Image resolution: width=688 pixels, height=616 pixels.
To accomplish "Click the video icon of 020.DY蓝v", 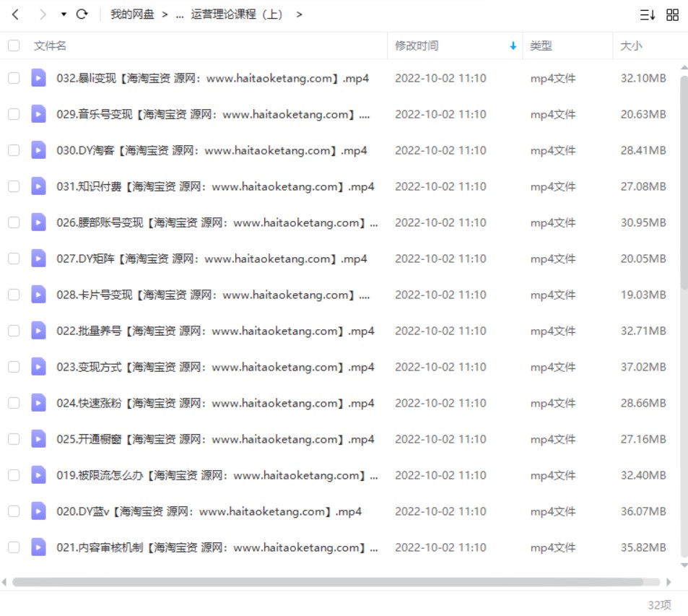I will point(38,511).
